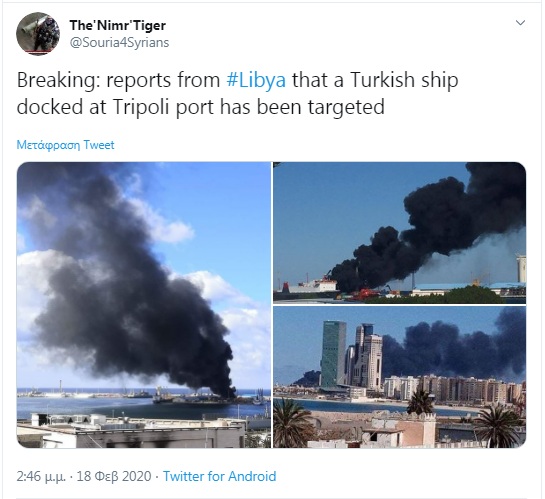545x499 pixels.
Task: Click the tweet body text
Action: tap(237, 93)
